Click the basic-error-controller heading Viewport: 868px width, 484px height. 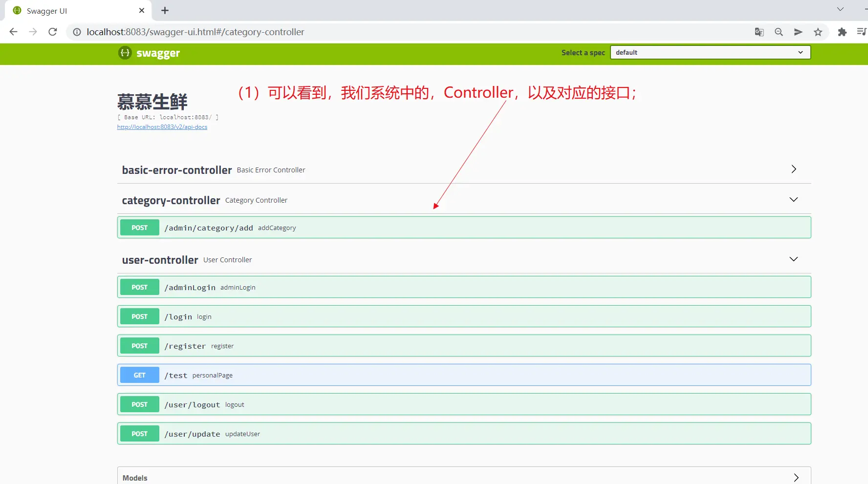click(x=177, y=170)
